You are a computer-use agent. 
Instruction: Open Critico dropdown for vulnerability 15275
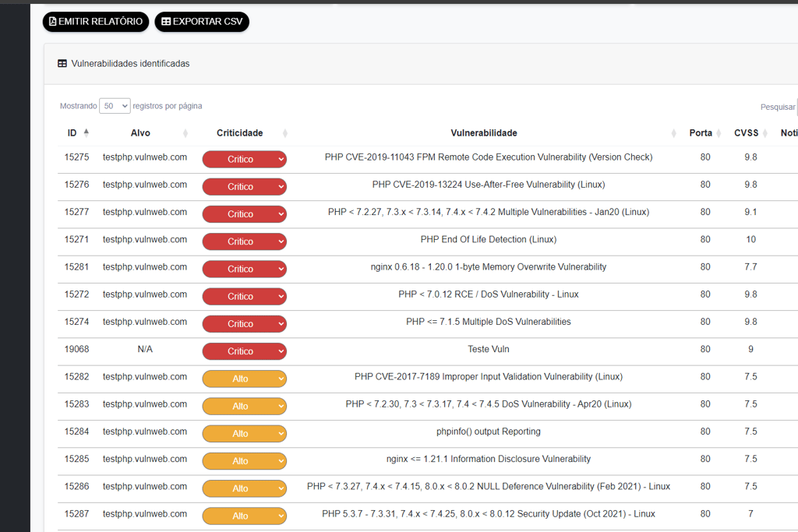[x=244, y=159]
